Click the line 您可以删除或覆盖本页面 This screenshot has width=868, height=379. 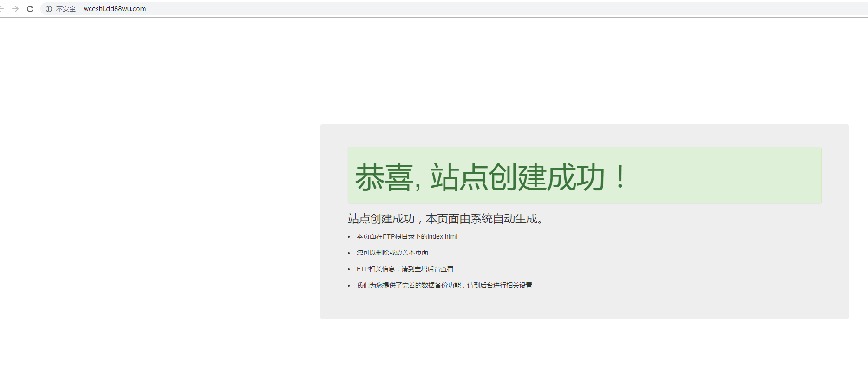pyautogui.click(x=392, y=253)
